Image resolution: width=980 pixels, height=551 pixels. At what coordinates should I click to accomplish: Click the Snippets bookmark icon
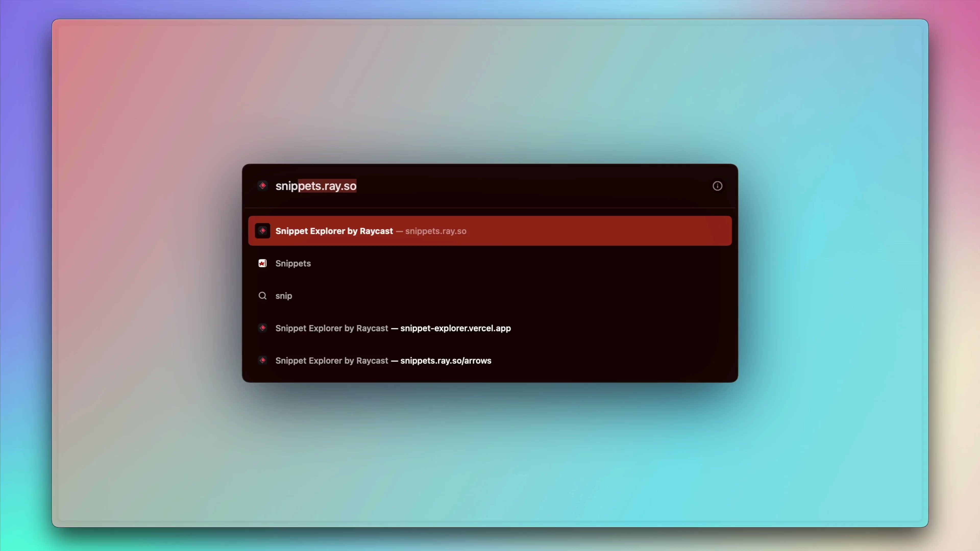(263, 263)
